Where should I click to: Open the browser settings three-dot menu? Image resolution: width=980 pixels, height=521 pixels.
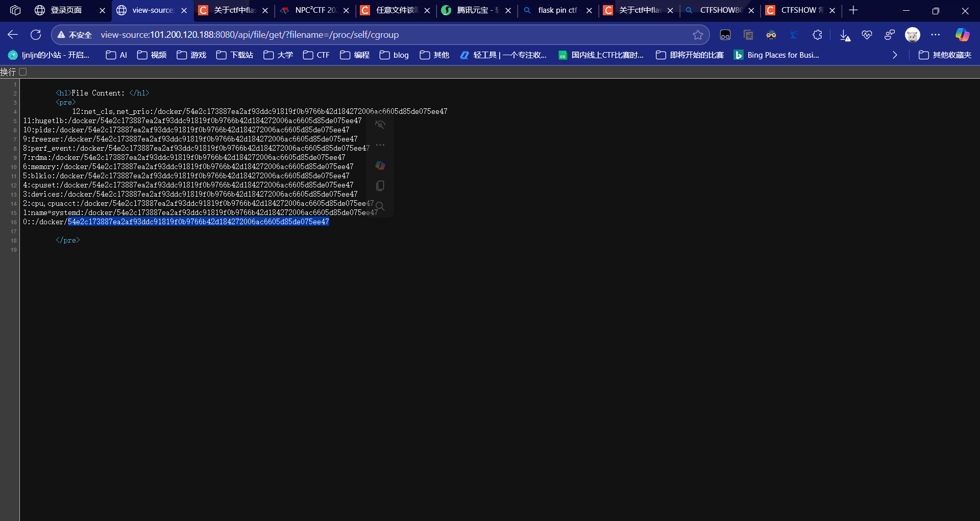(936, 35)
